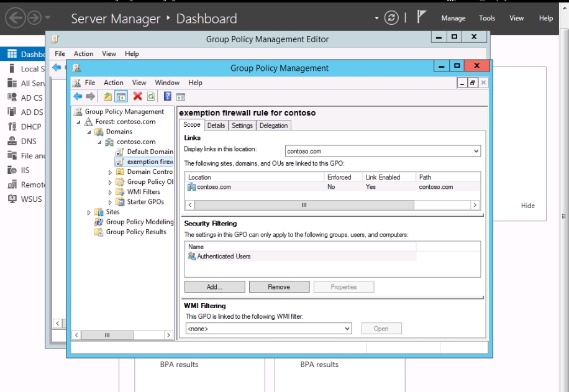569x392 pixels.
Task: Open the Tools menu in Server Manager
Action: point(486,18)
